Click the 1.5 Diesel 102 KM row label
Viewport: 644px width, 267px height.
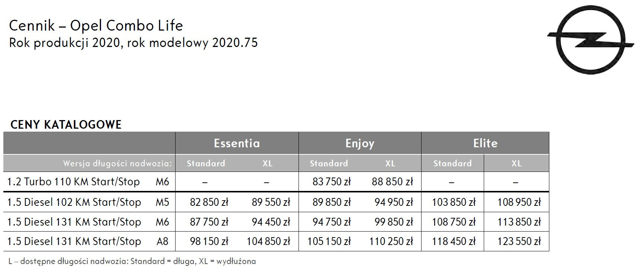74,202
